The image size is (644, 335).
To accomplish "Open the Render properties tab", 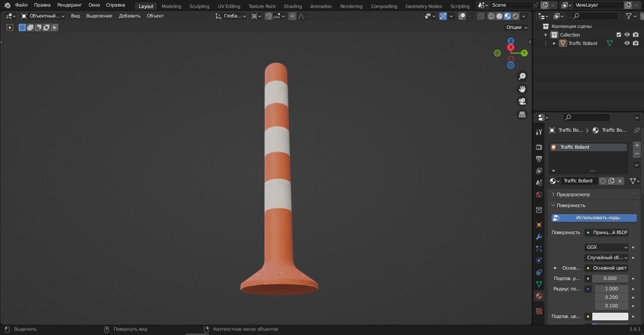I will pyautogui.click(x=539, y=147).
